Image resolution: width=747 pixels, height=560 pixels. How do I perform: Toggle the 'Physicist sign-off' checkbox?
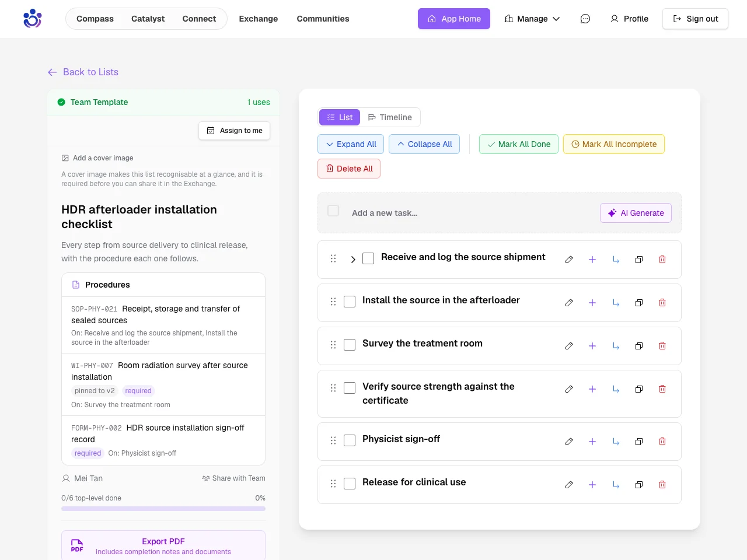[x=350, y=440]
